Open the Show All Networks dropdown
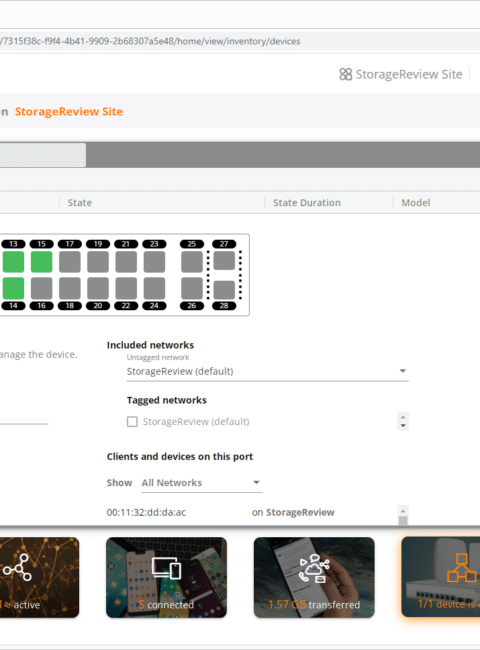The height and width of the screenshot is (650, 480). click(202, 483)
